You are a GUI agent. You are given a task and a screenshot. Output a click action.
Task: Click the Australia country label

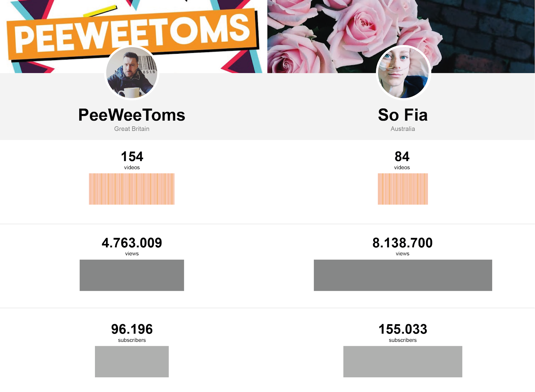click(x=403, y=129)
